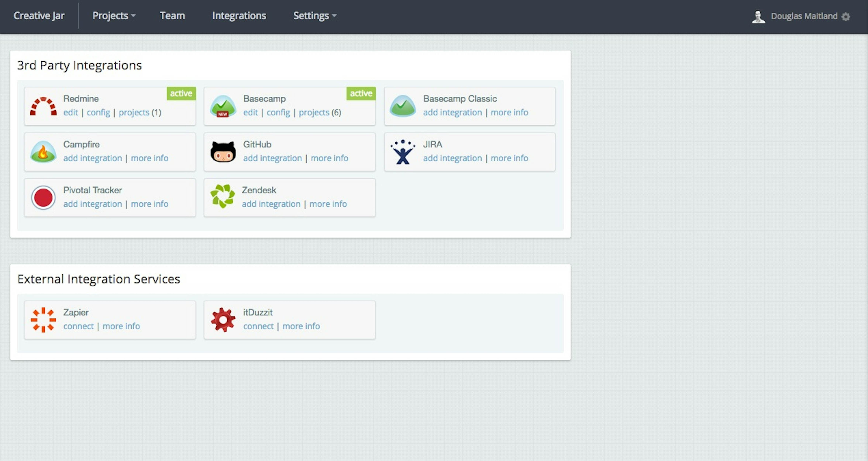Click the JIRA figure logo icon
Viewport: 868px width, 461px height.
click(403, 152)
